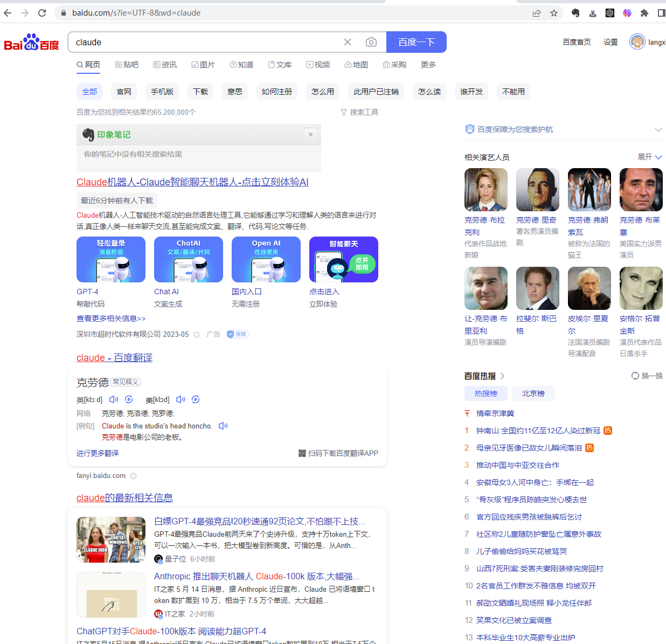The height and width of the screenshot is (644, 666).
Task: Click 常见释义 tag beside 克劳德
Action: pos(126,382)
